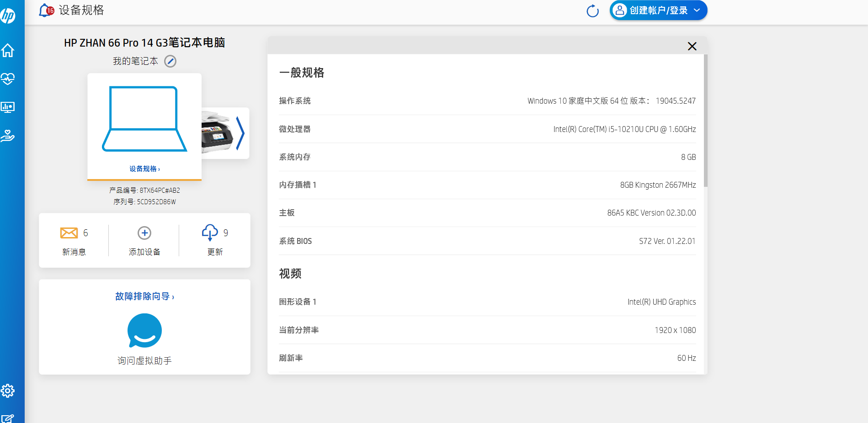868x423 pixels.
Task: Click the S72 Ver. 01.22.01 BIOS value
Action: tap(667, 241)
